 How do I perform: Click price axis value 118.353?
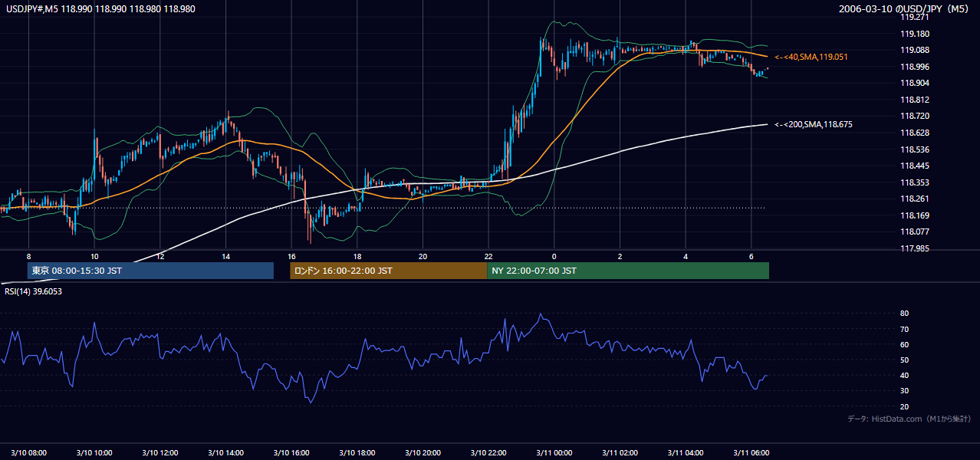(916, 182)
